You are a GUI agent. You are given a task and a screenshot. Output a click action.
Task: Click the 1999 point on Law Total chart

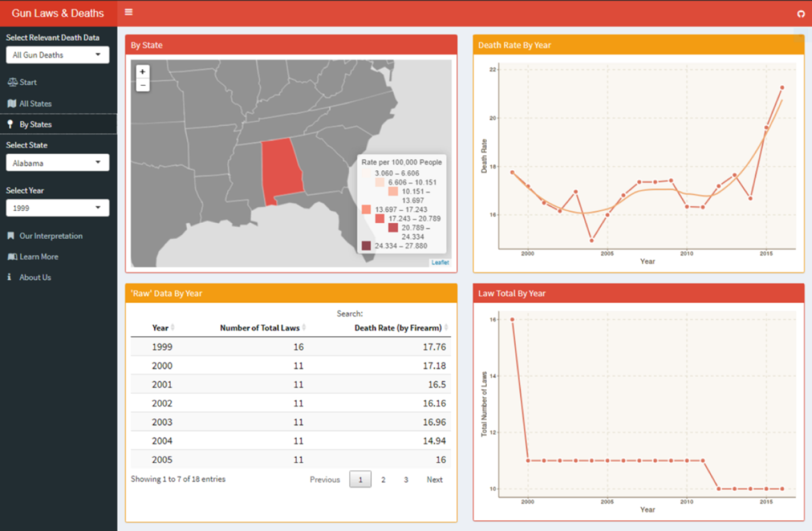(512, 319)
